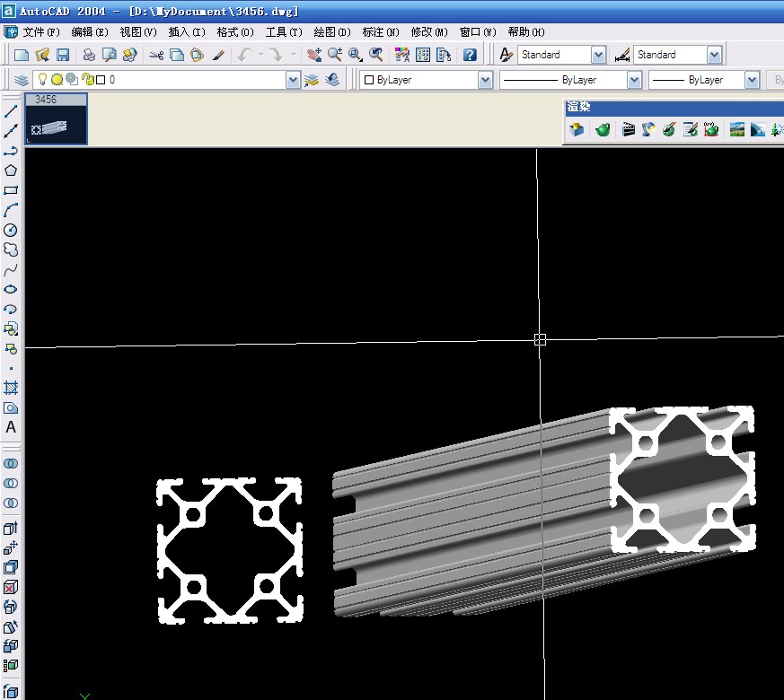Open the linetype ByLayer dropdown
Image resolution: width=784 pixels, height=700 pixels.
[x=634, y=80]
